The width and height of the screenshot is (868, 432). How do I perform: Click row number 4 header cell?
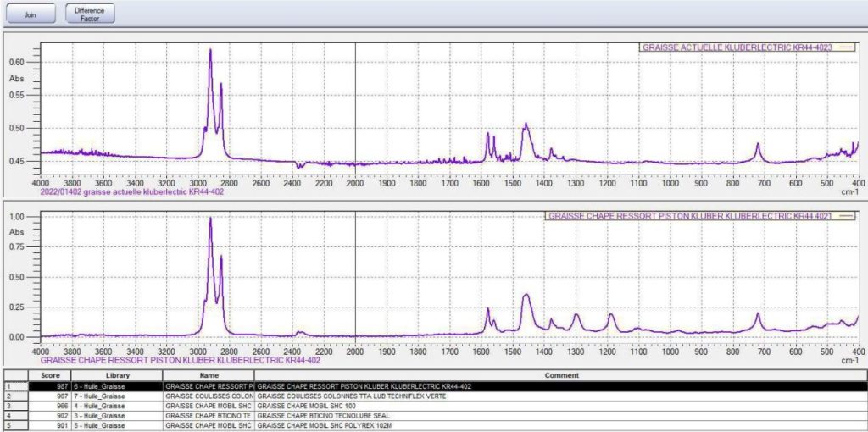14,415
